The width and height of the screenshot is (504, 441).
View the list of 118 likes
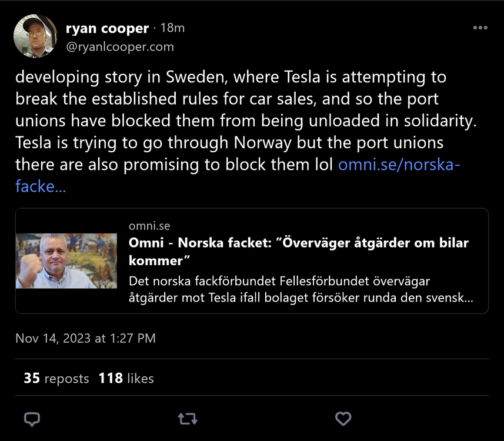126,378
